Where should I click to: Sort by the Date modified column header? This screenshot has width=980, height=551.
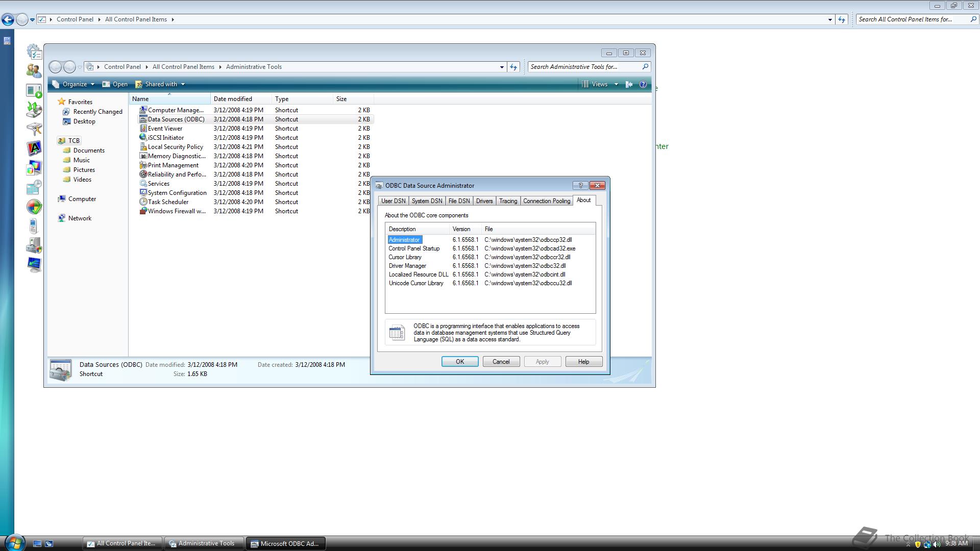[241, 99]
